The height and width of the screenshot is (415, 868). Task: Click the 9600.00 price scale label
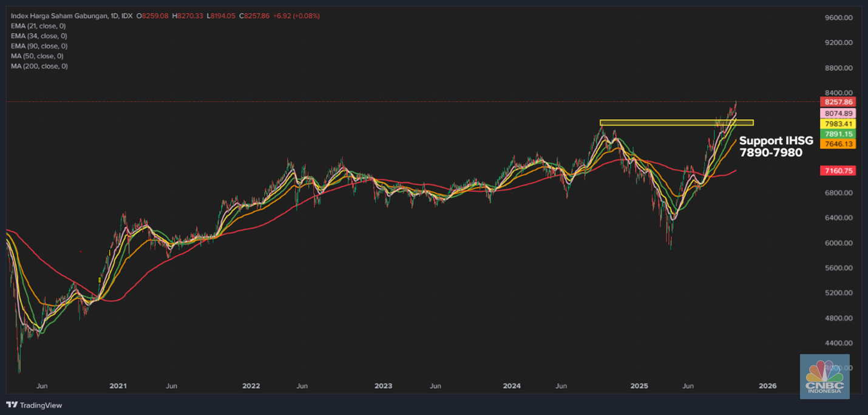click(838, 18)
